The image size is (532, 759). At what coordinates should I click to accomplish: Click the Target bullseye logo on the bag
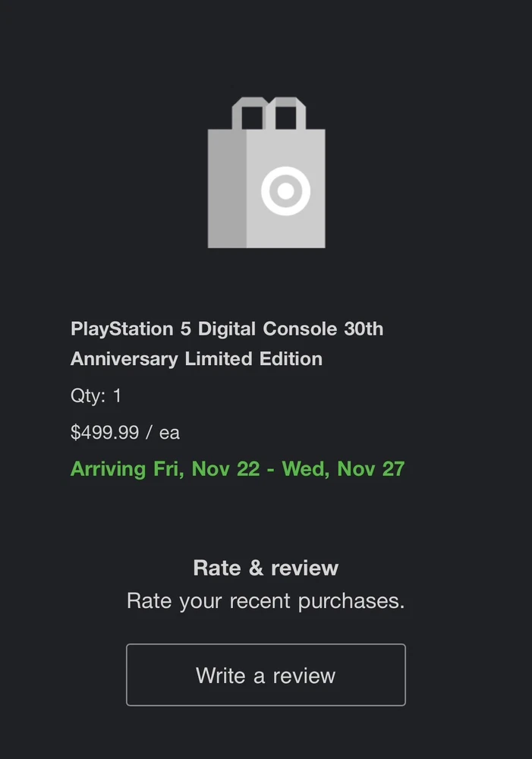point(285,191)
